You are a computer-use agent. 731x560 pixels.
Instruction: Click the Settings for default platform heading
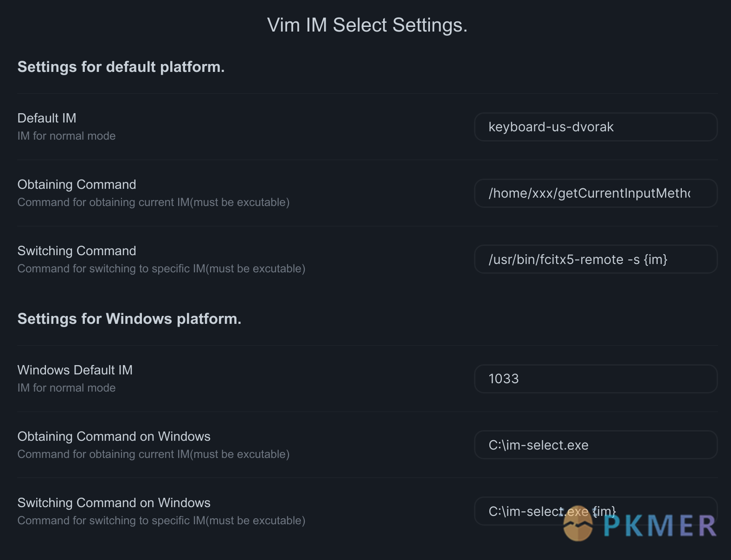[x=121, y=67]
